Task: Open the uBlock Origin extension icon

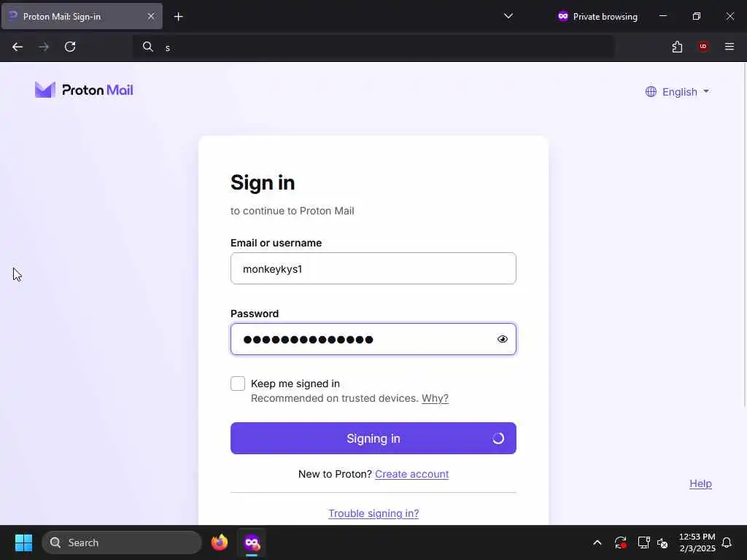Action: [703, 47]
